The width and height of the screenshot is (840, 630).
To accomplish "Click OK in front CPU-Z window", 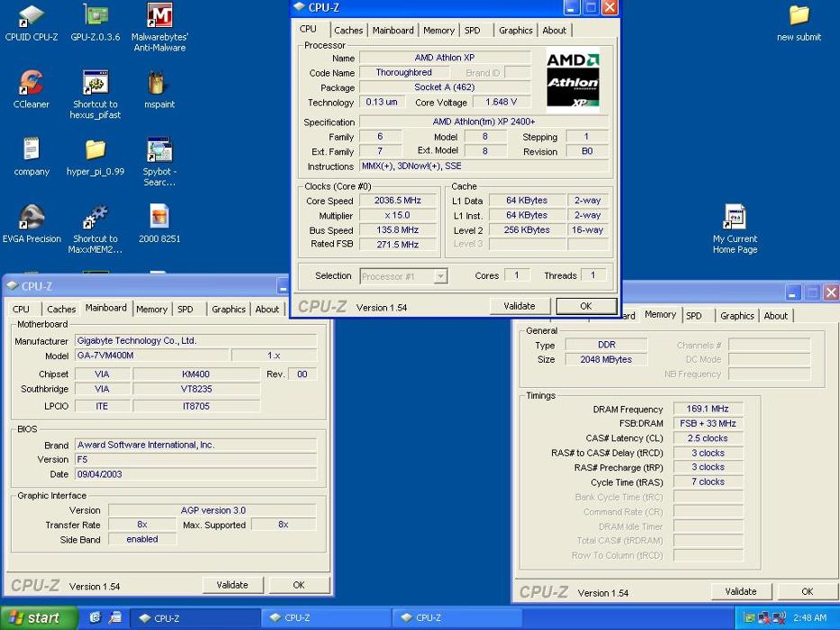I will click(x=586, y=306).
